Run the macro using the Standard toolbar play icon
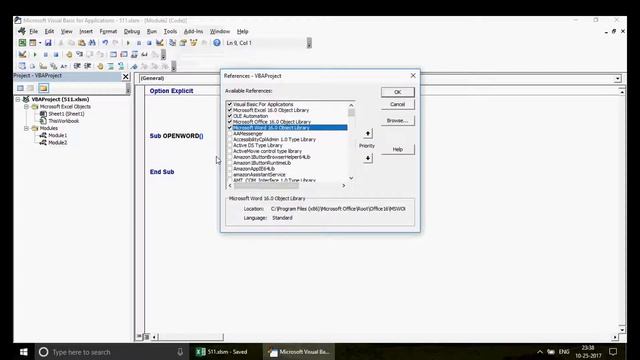The image size is (640, 360). (x=128, y=43)
